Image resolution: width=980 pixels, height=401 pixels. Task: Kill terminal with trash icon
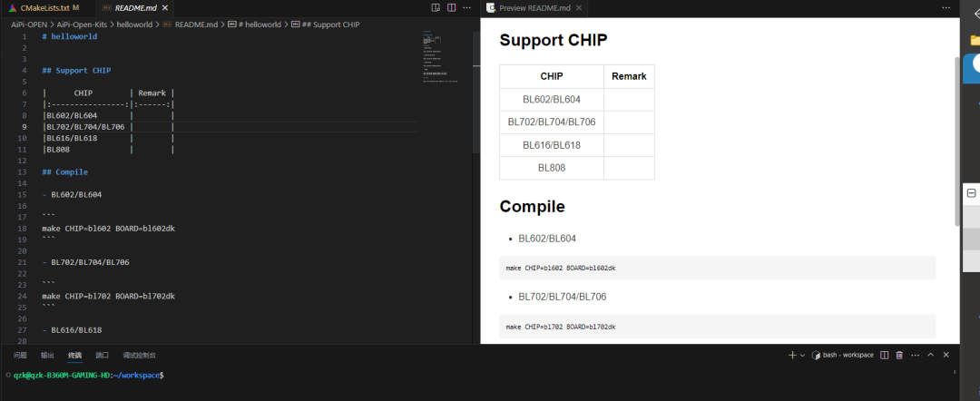[x=899, y=355]
